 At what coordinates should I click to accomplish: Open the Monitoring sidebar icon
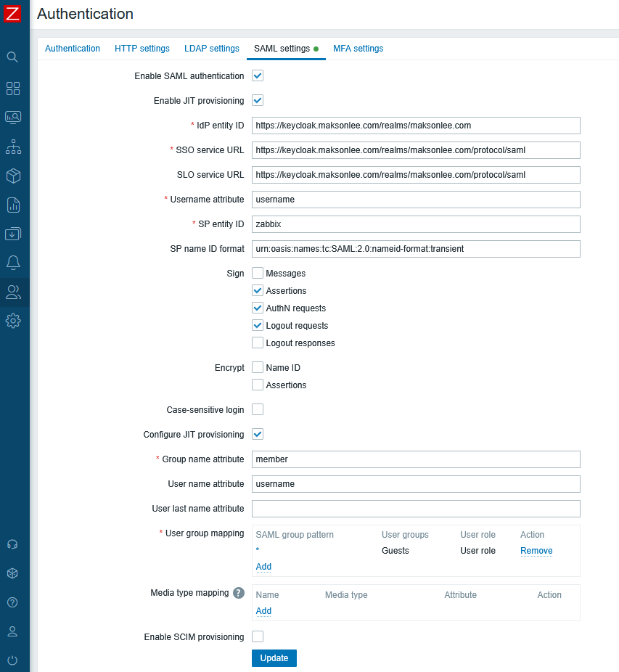click(x=13, y=118)
